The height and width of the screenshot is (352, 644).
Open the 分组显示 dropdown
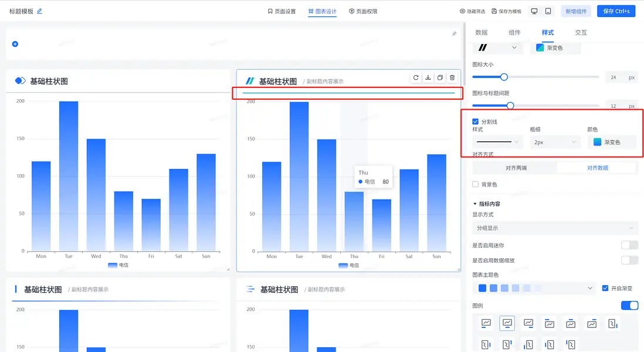coord(555,228)
